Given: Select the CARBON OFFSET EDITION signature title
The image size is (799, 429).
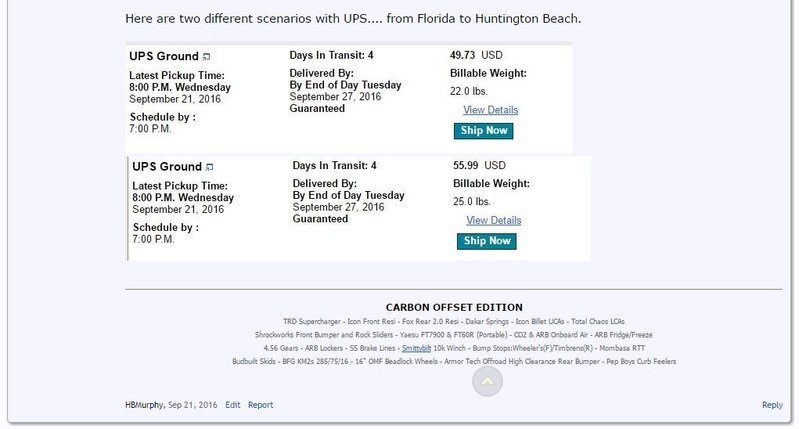Looking at the screenshot, I should pos(454,308).
